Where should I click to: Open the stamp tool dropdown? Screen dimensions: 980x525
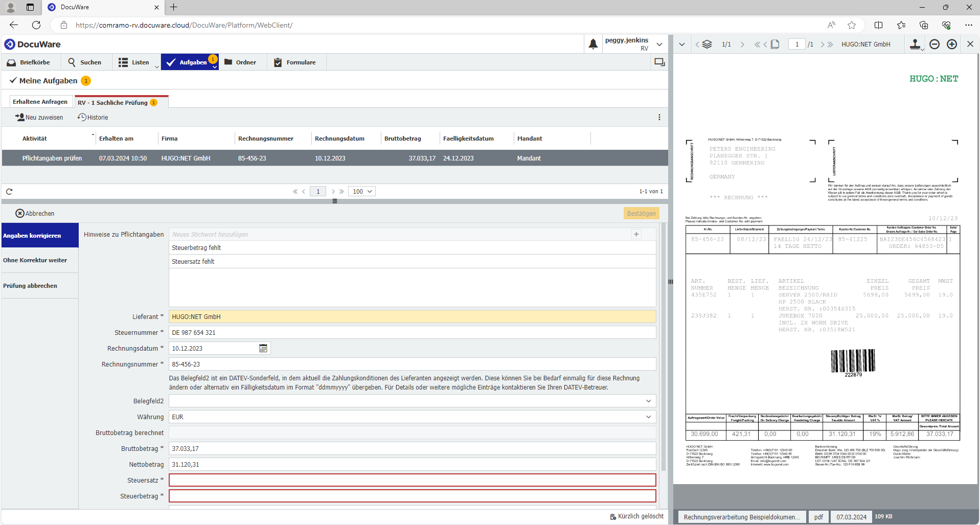[917, 45]
